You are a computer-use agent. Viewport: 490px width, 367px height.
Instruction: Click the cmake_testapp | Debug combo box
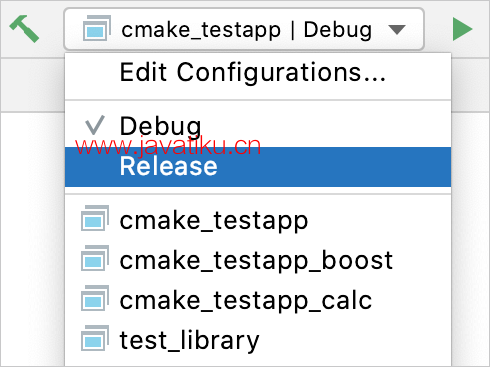click(x=244, y=29)
